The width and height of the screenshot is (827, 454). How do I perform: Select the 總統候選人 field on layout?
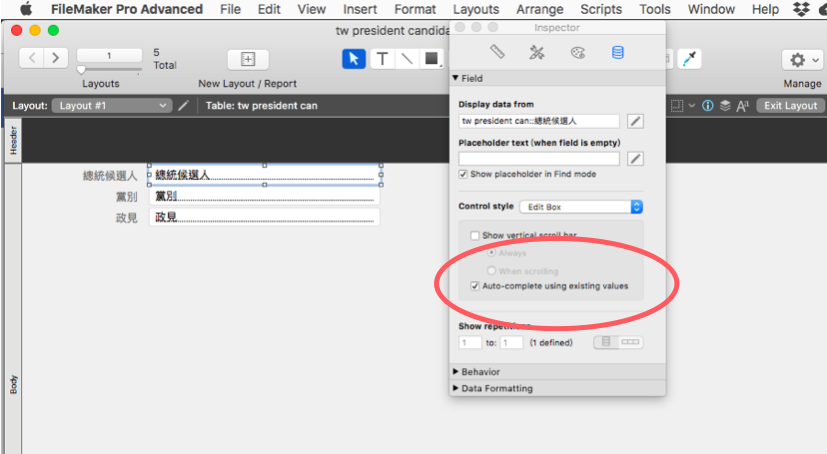[x=265, y=175]
